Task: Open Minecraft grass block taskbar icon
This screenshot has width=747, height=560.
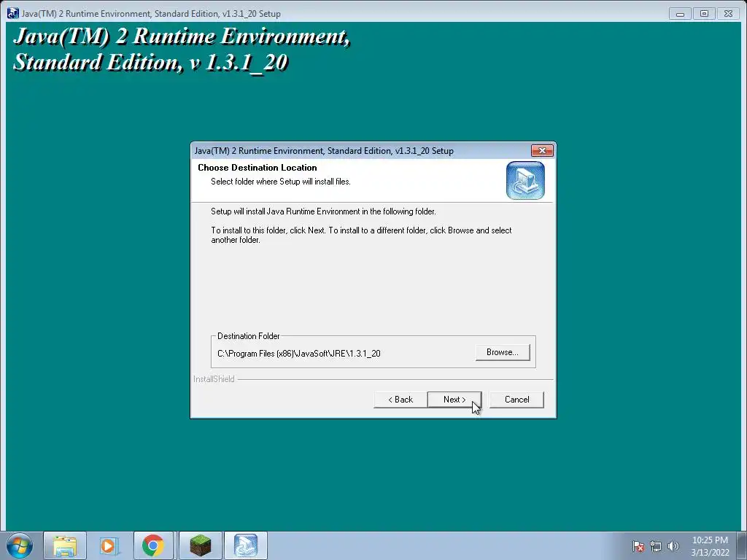Action: click(201, 545)
